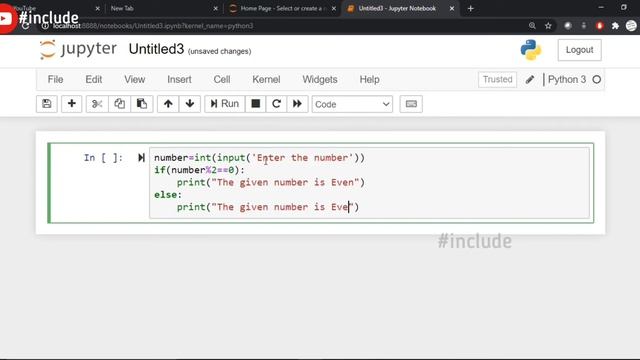Screen dimensions: 640x360
Task: Click the edit mode pencil icon
Action: click(530, 80)
